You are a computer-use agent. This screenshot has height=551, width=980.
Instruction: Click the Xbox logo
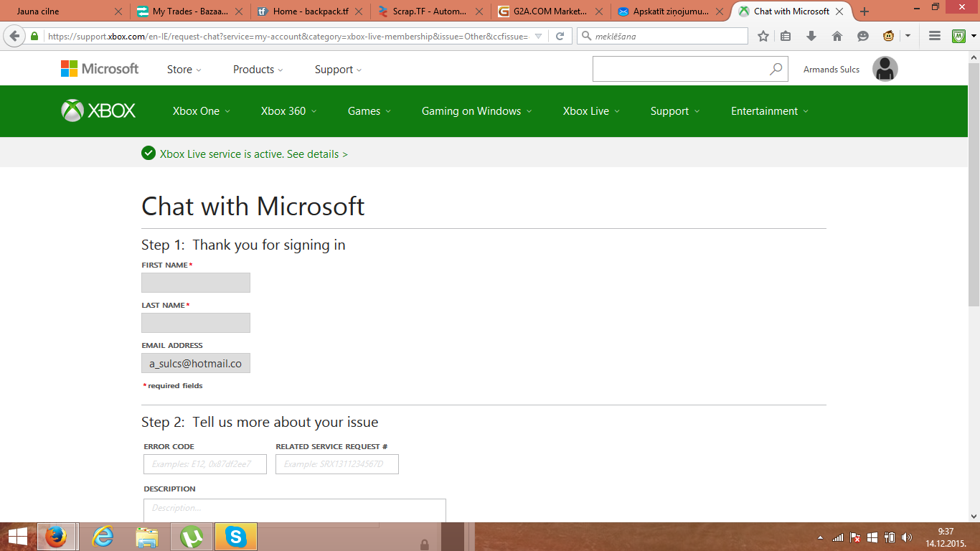click(98, 110)
